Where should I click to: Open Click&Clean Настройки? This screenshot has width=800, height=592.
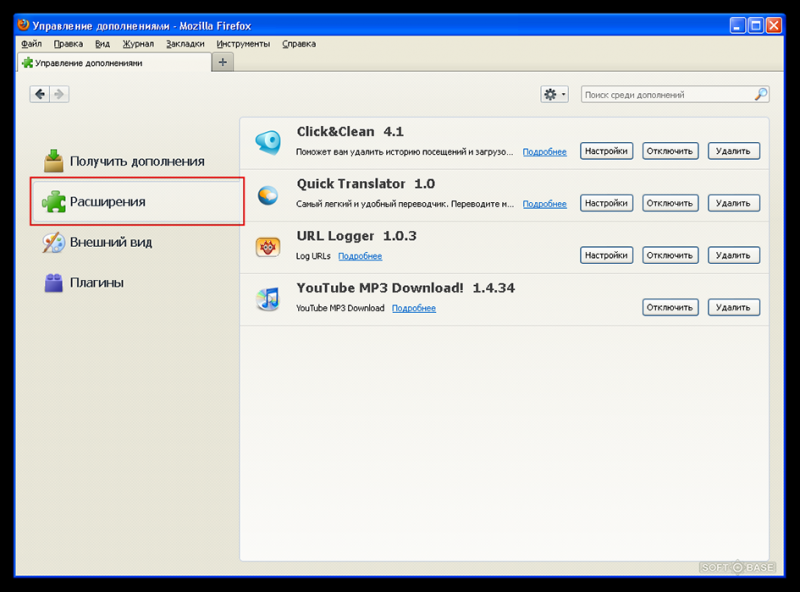(x=606, y=151)
